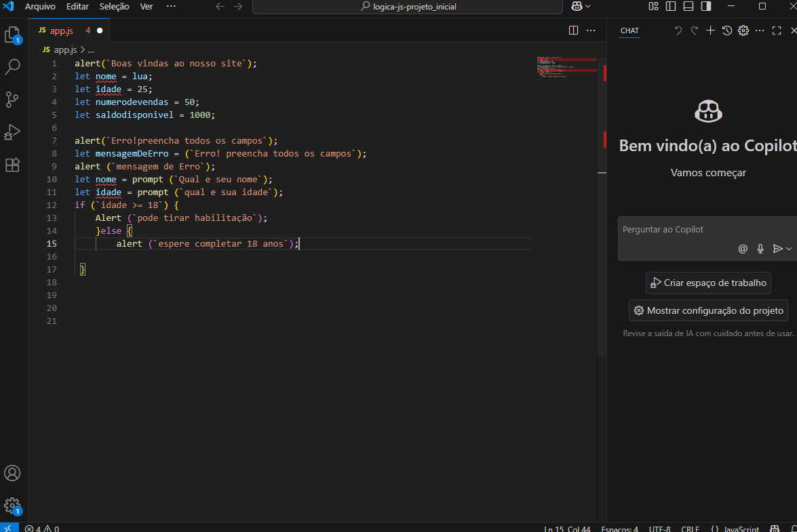Image resolution: width=797 pixels, height=532 pixels.
Task: Open editor More Actions ellipsis
Action: pos(591,30)
